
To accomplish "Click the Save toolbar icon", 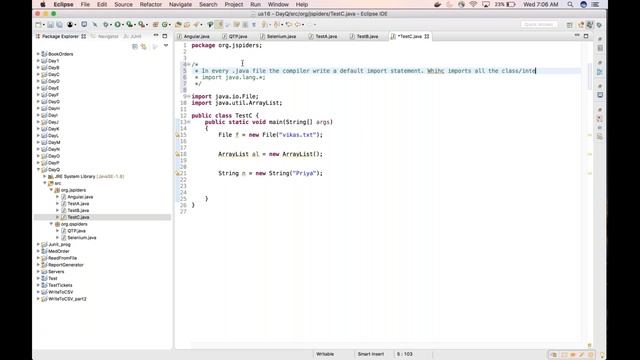I will point(50,25).
